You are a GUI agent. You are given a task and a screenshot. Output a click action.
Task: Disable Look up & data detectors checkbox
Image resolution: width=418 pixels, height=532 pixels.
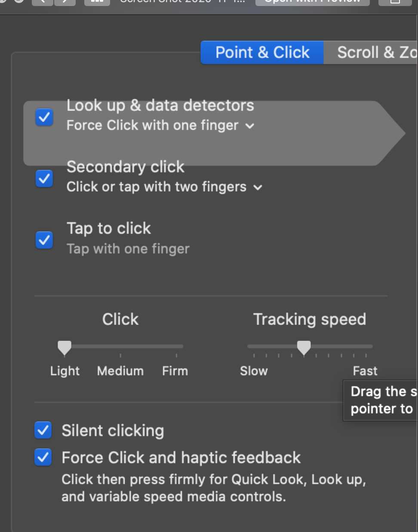(44, 117)
